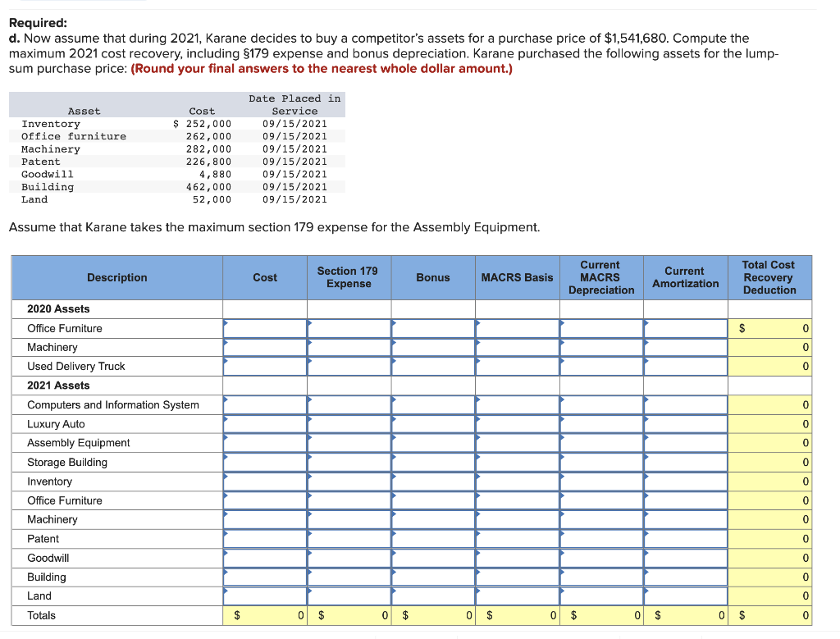840x639 pixels.
Task: Select the Current Amortization input for Goodwill
Action: (687, 558)
